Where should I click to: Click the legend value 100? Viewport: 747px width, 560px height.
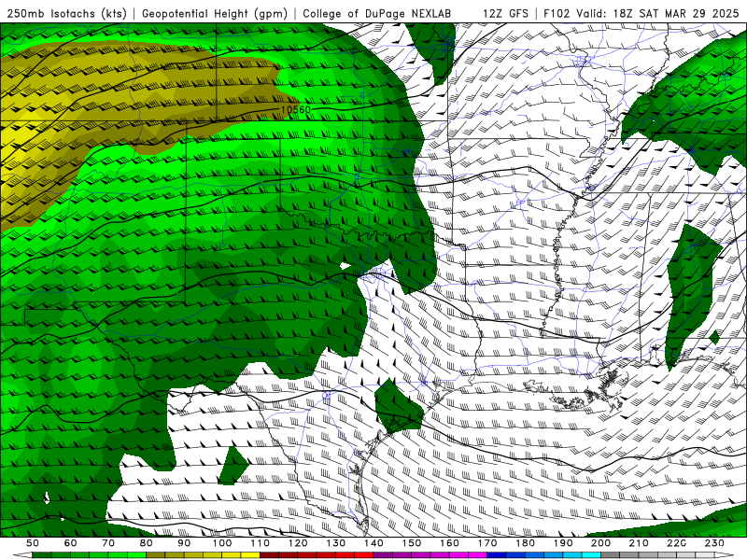click(222, 543)
